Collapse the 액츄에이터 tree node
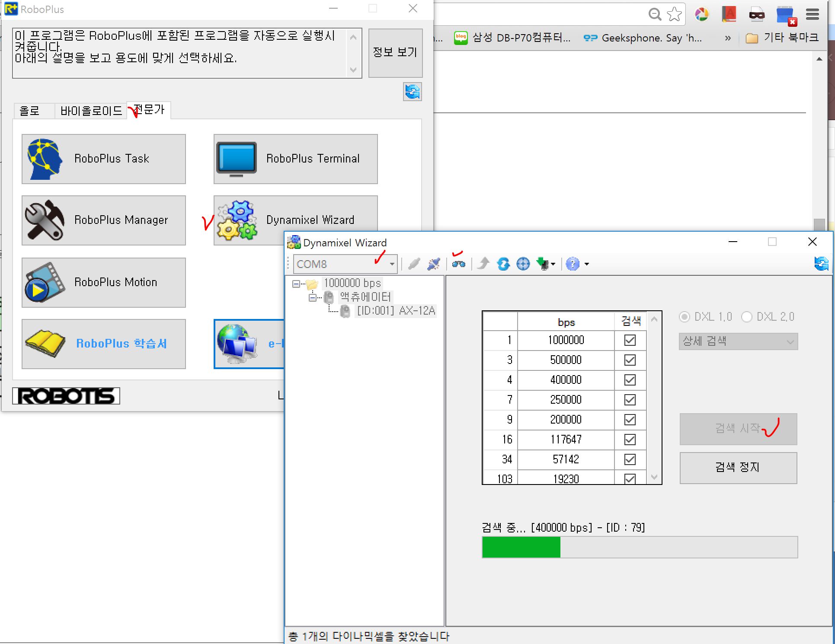This screenshot has width=835, height=644. coord(313,298)
